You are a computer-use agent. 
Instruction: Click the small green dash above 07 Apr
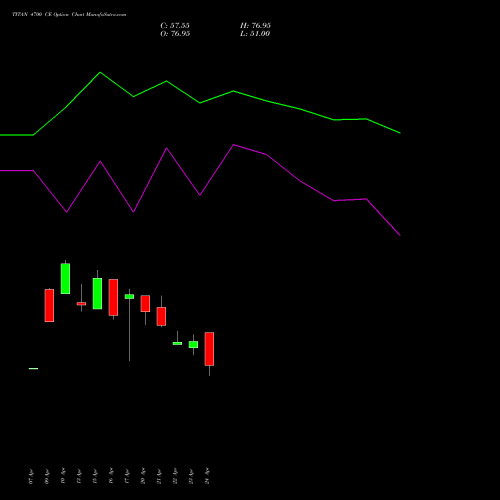pos(33,369)
